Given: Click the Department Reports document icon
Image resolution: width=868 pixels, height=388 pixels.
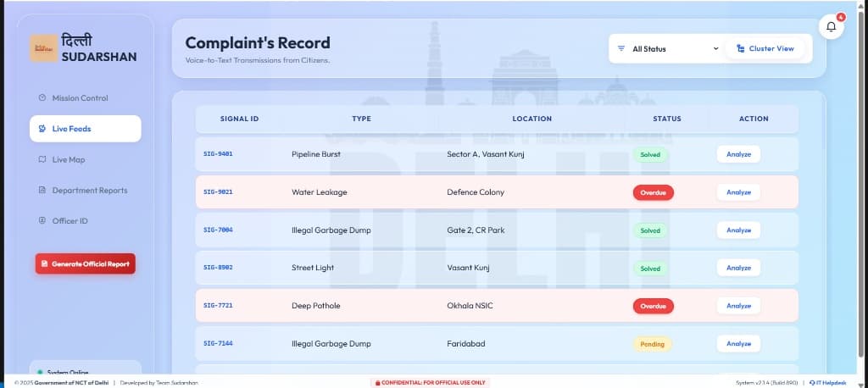Looking at the screenshot, I should [42, 191].
